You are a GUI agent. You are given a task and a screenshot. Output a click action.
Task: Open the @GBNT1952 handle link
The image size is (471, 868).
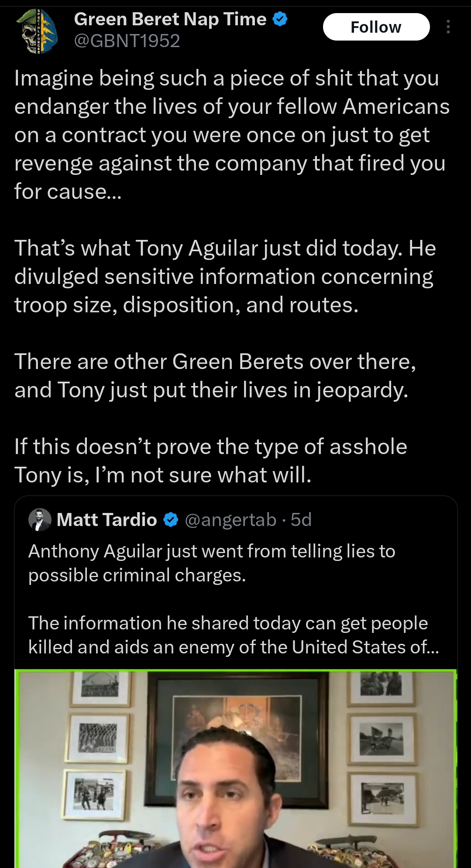[x=127, y=41]
